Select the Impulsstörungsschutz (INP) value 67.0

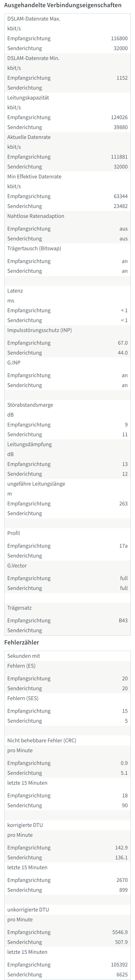(122, 343)
